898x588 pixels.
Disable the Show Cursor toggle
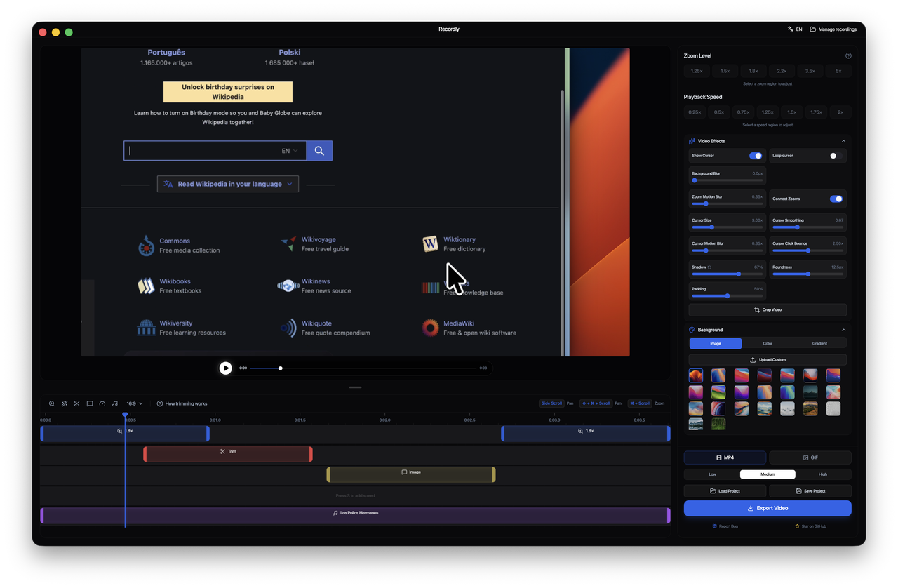(756, 155)
